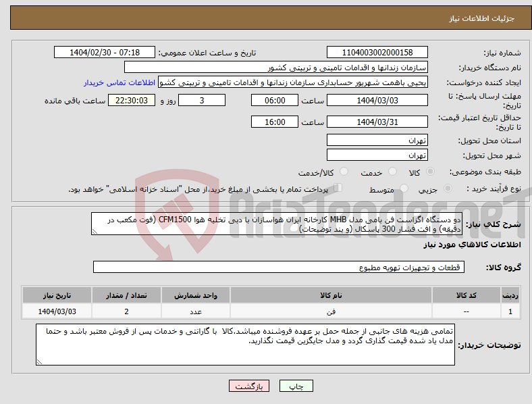Screen dimensions: 532x404
Task: Click the buyer notes text area
Action: pos(245,345)
